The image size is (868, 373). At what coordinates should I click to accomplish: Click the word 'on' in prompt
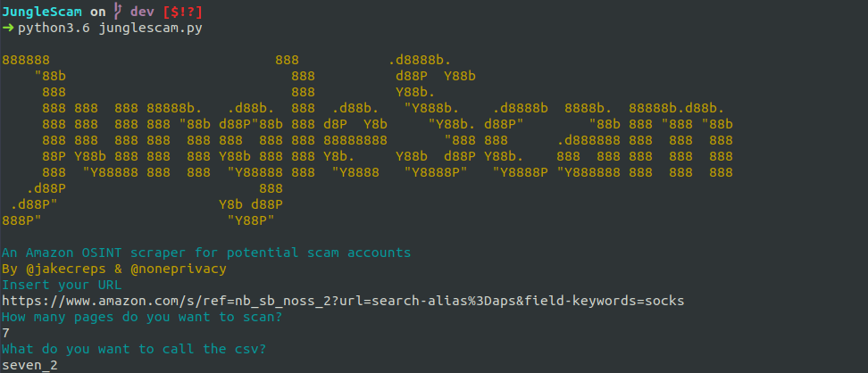click(98, 12)
